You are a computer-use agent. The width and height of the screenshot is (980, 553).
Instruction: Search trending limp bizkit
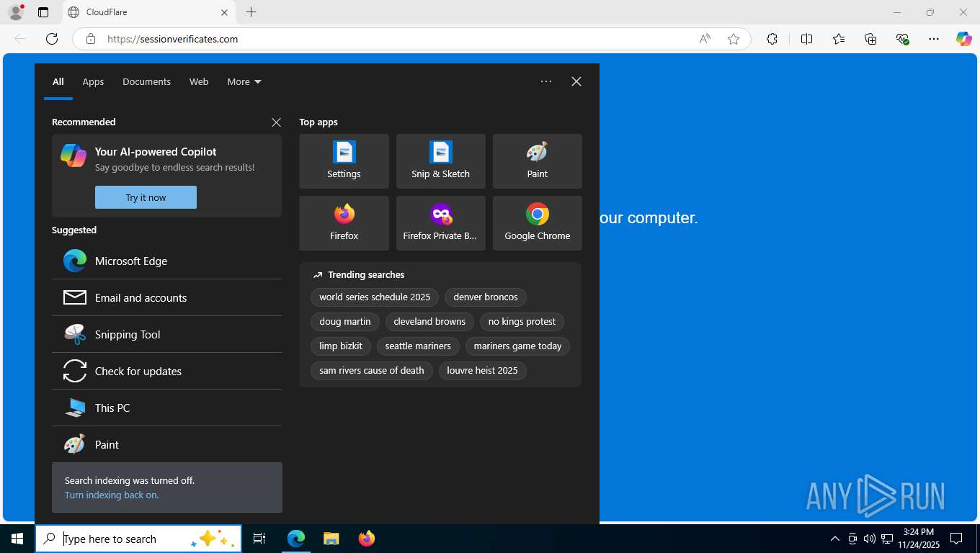(341, 346)
